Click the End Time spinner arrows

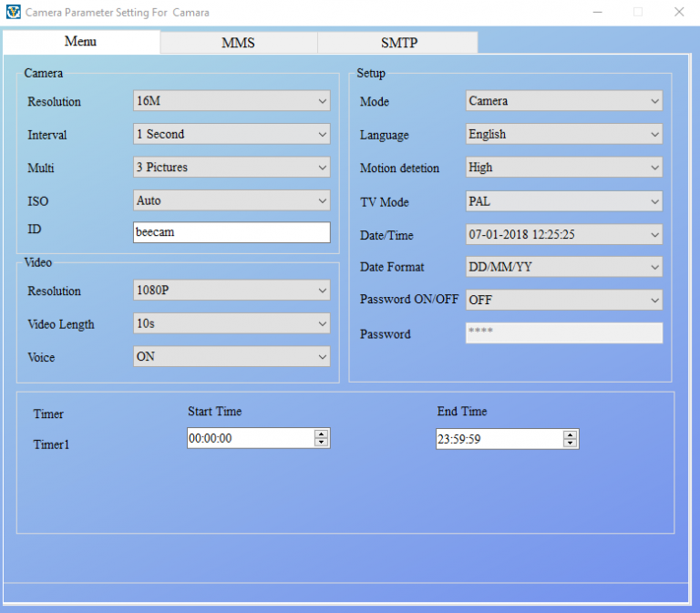pos(571,439)
